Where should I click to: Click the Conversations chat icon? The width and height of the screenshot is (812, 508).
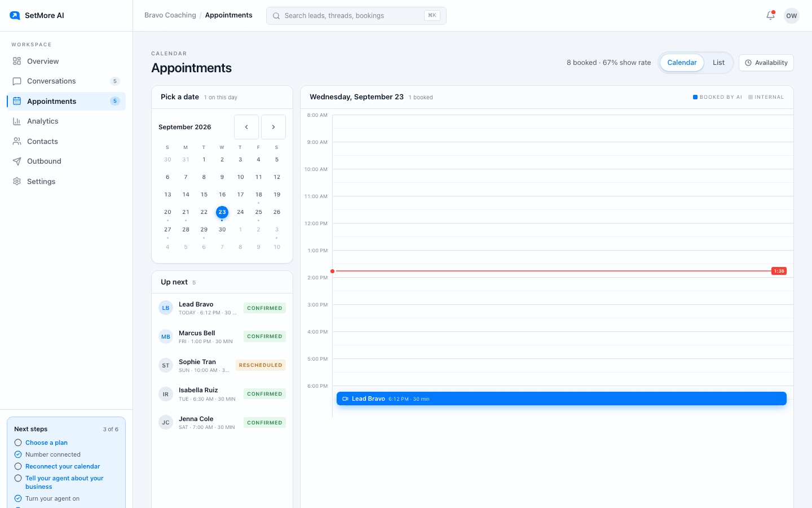(x=17, y=81)
